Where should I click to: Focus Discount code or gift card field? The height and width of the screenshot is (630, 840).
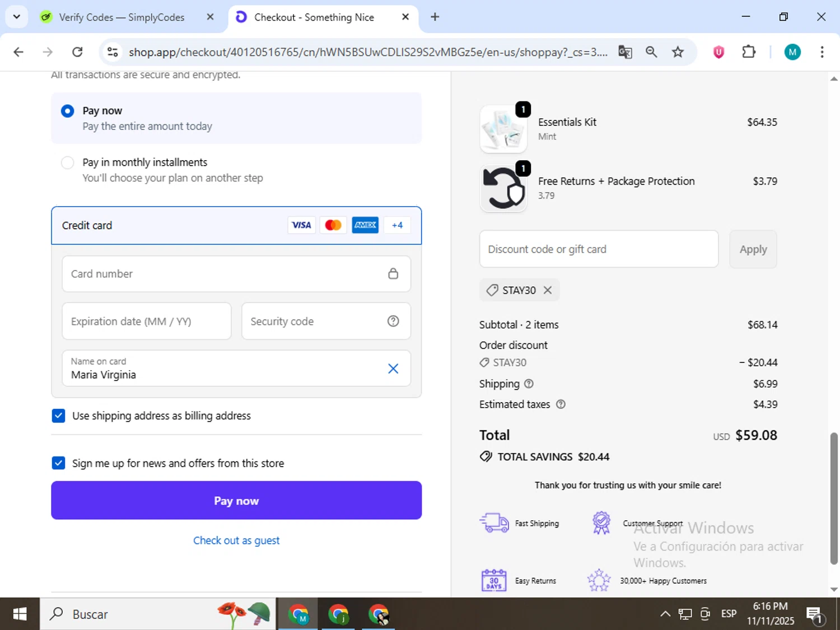[599, 249]
